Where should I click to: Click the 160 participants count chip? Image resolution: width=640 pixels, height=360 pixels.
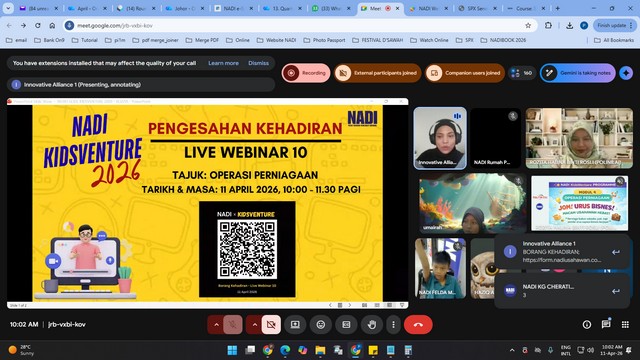522,73
